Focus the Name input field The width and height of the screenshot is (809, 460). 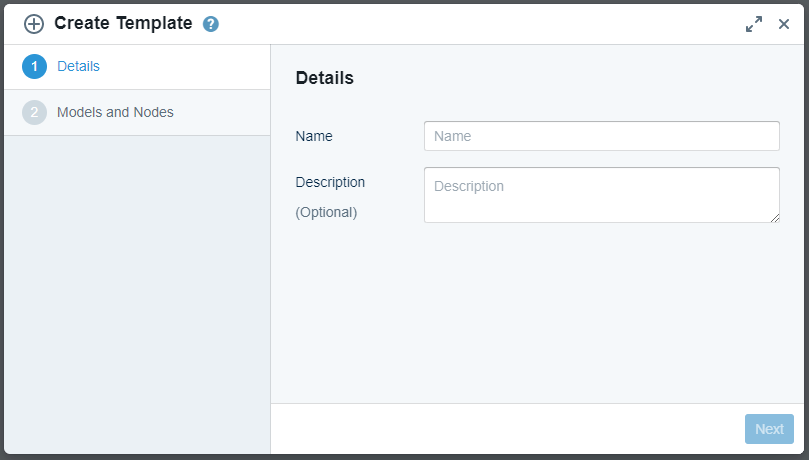point(601,136)
